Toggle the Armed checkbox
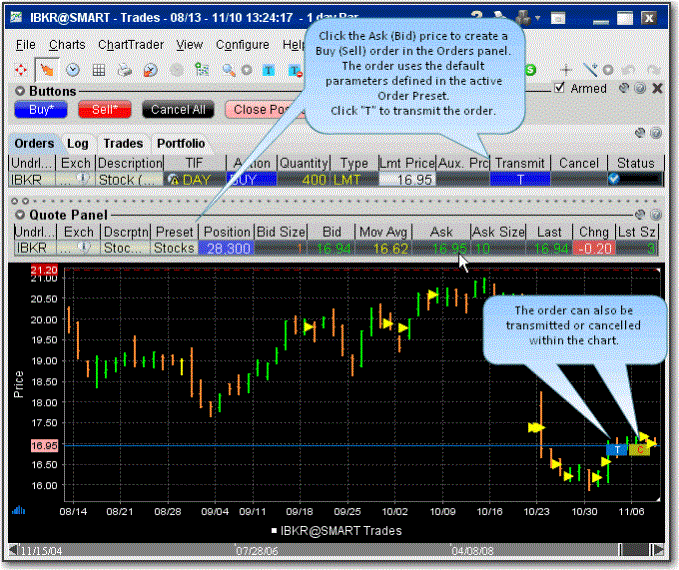This screenshot has width=679, height=570. click(x=560, y=89)
